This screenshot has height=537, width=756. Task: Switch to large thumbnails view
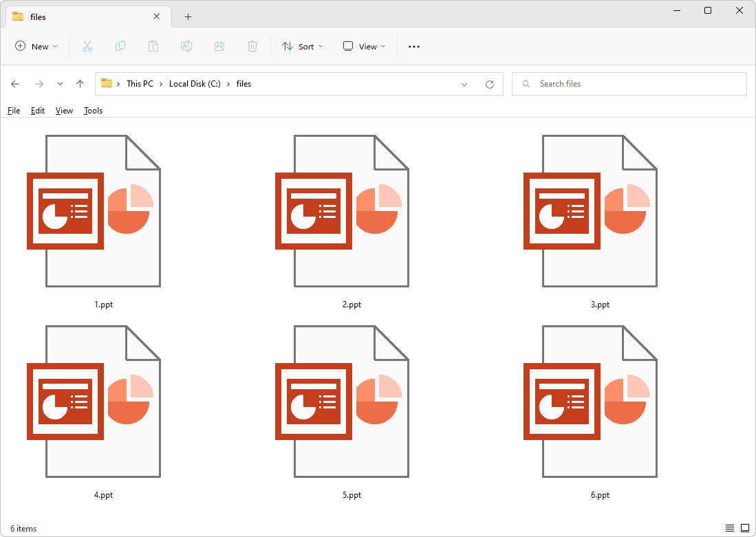point(745,528)
